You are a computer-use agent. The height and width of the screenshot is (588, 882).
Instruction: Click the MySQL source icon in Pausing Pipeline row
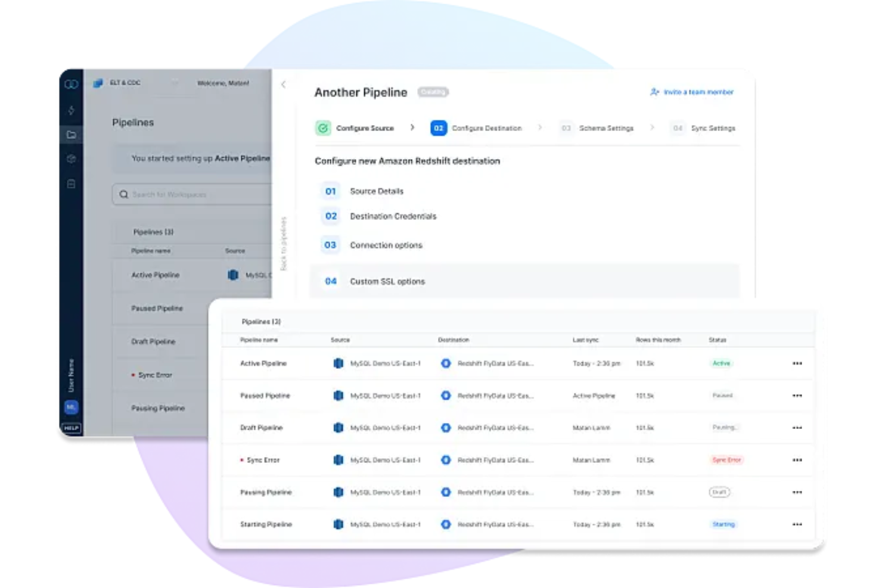click(x=338, y=492)
